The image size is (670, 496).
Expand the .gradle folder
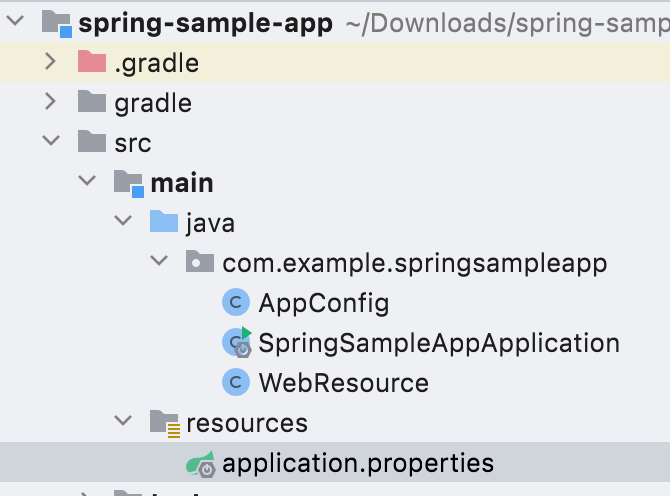coord(51,63)
